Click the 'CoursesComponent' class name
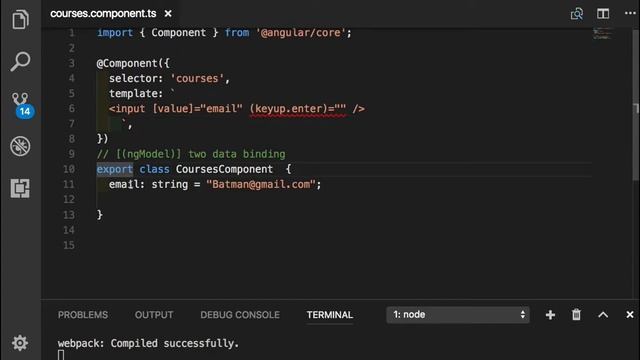Viewport: 640px width, 360px height. point(224,169)
